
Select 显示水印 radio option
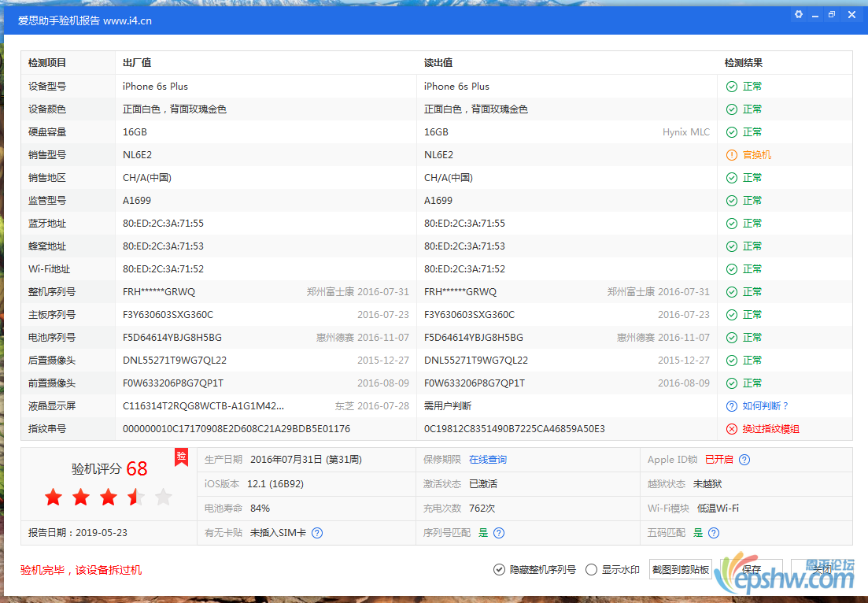point(591,570)
